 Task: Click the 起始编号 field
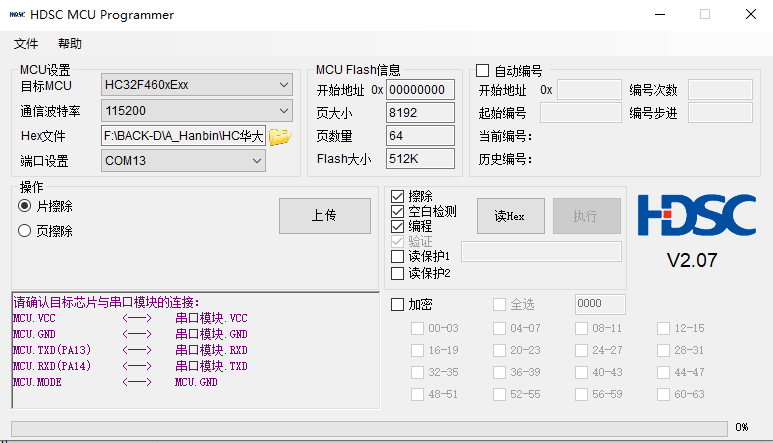pyautogui.click(x=581, y=113)
